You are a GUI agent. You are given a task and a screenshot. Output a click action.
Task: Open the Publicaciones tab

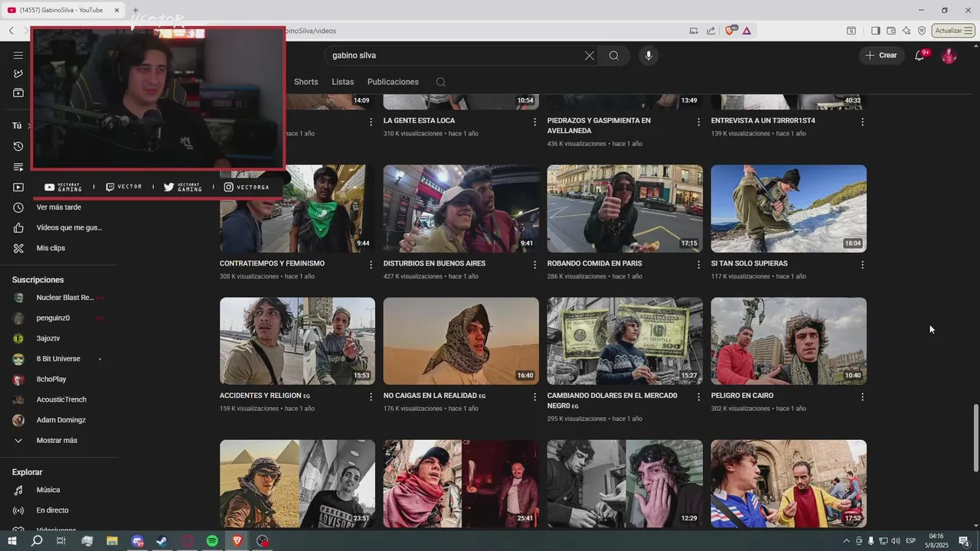393,82
